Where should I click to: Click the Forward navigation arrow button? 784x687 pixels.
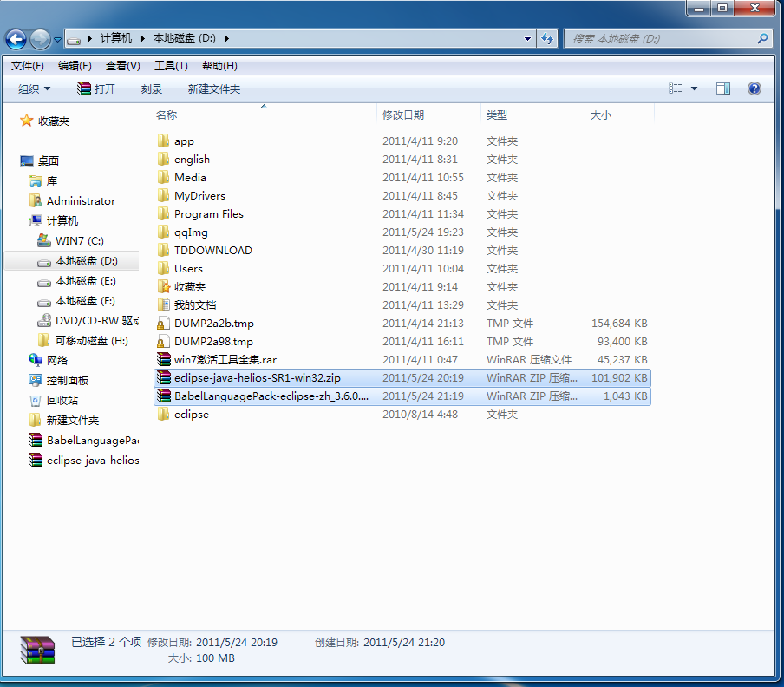click(x=40, y=39)
